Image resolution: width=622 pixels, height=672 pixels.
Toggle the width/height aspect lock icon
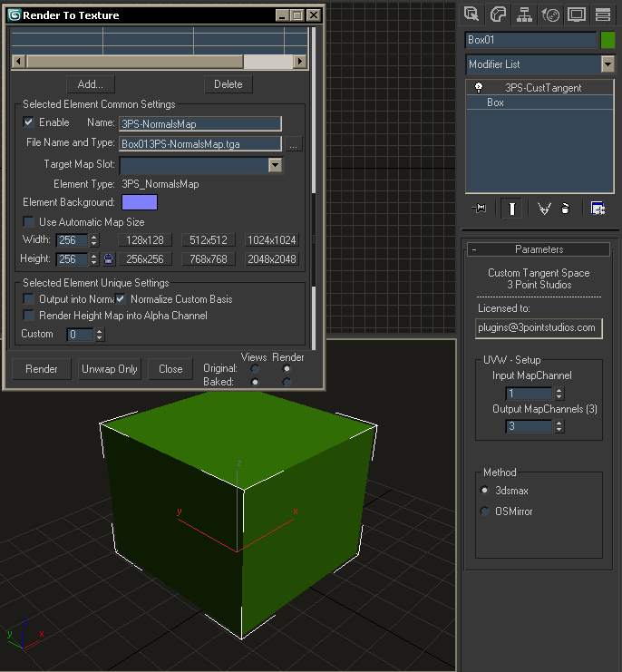pyautogui.click(x=108, y=259)
